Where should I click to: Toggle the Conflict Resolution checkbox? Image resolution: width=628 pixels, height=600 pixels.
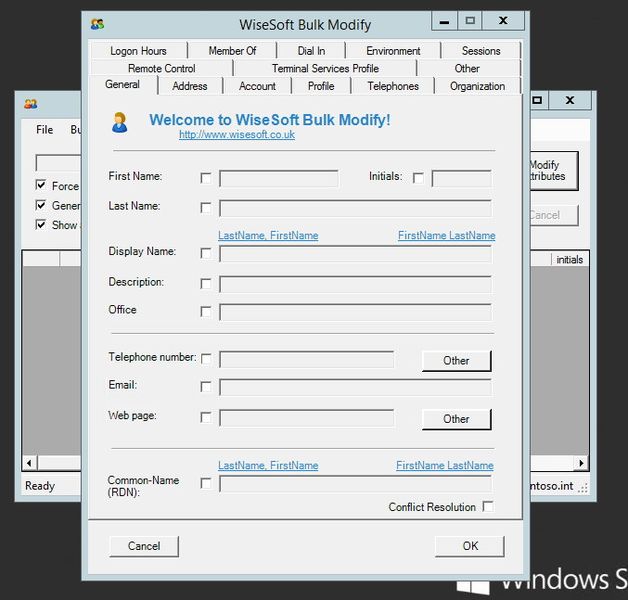click(x=488, y=507)
